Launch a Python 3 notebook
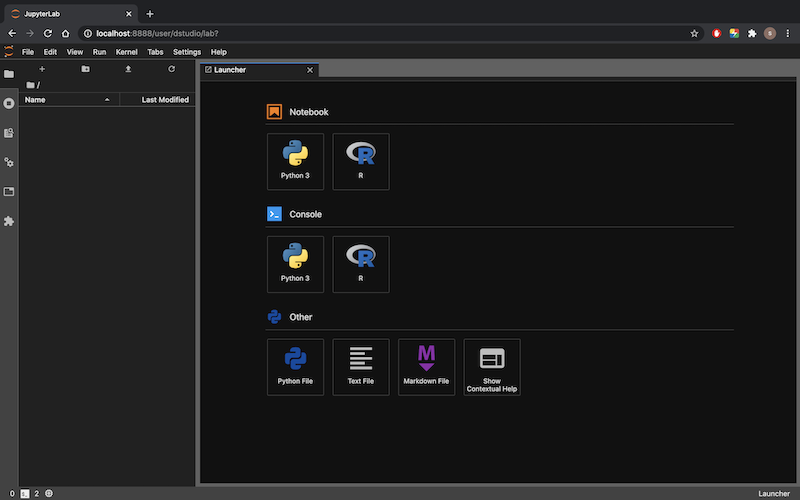This screenshot has width=800, height=500. [x=295, y=162]
